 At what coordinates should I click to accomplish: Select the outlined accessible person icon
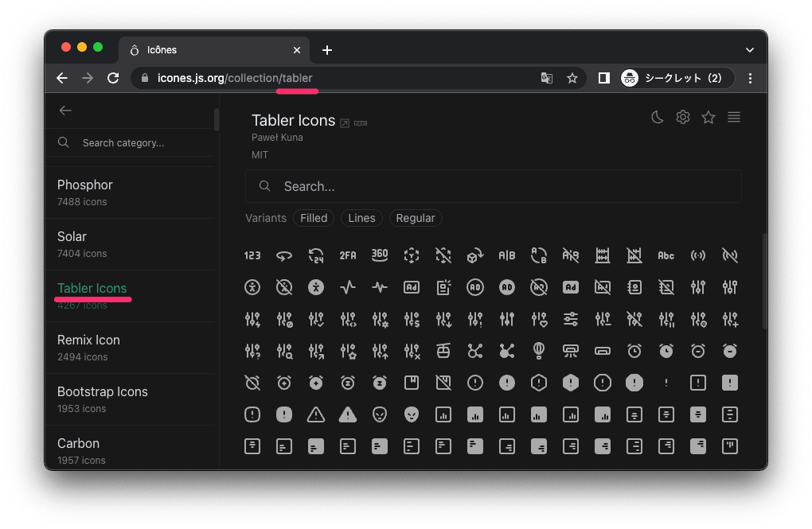tap(252, 287)
